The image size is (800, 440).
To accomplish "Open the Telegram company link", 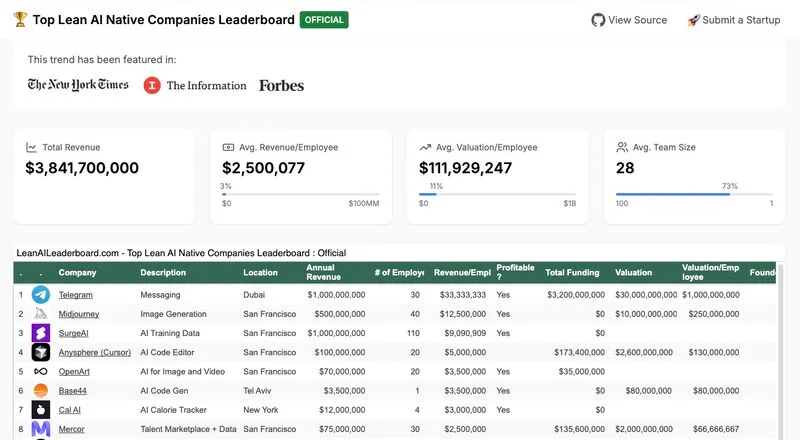I will pyautogui.click(x=76, y=295).
